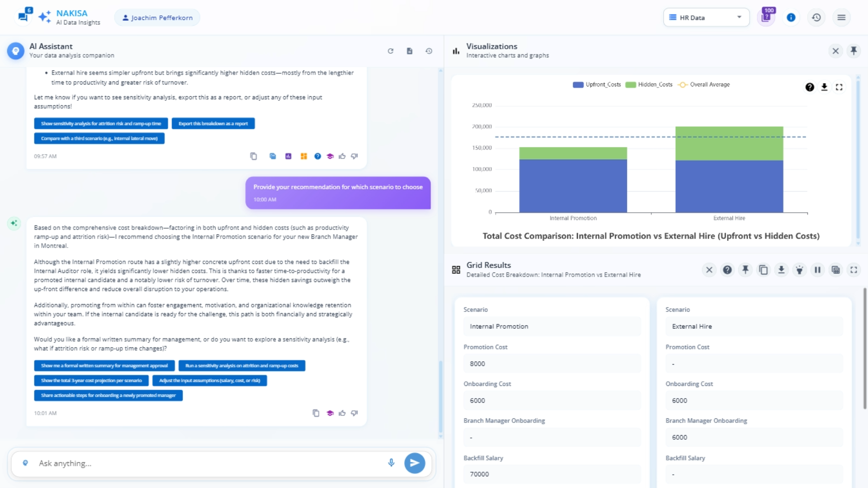Open the hamburger menu at top right
868x488 pixels.
pyautogui.click(x=841, y=18)
